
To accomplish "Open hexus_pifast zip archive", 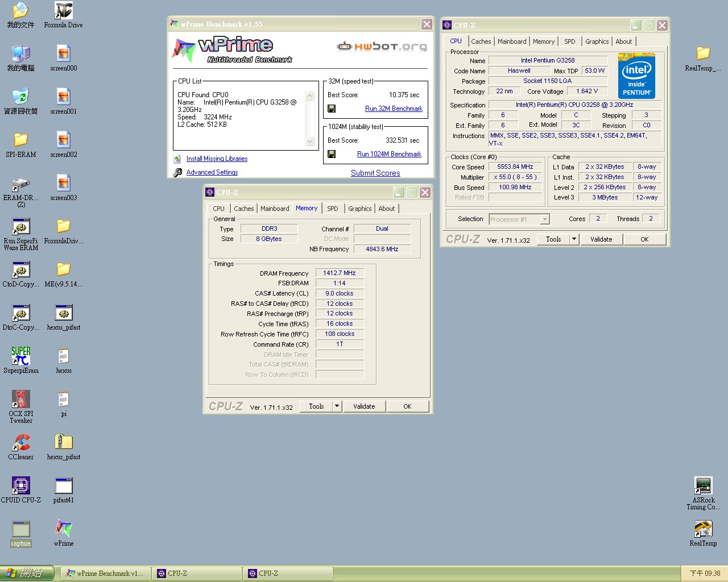I will 63,447.
